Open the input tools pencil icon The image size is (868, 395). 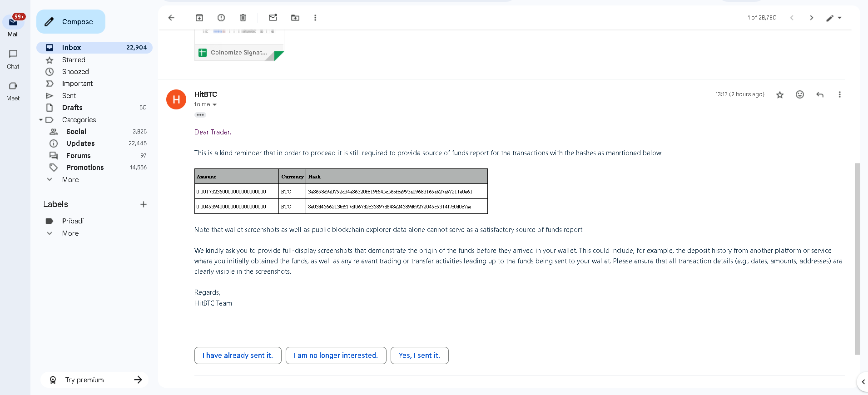pyautogui.click(x=830, y=18)
